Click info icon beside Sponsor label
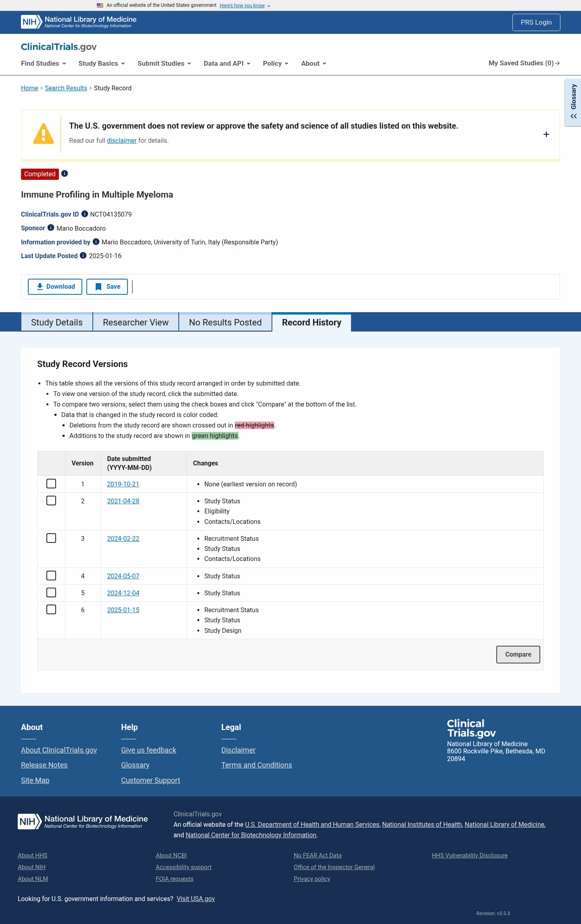 pyautogui.click(x=51, y=227)
